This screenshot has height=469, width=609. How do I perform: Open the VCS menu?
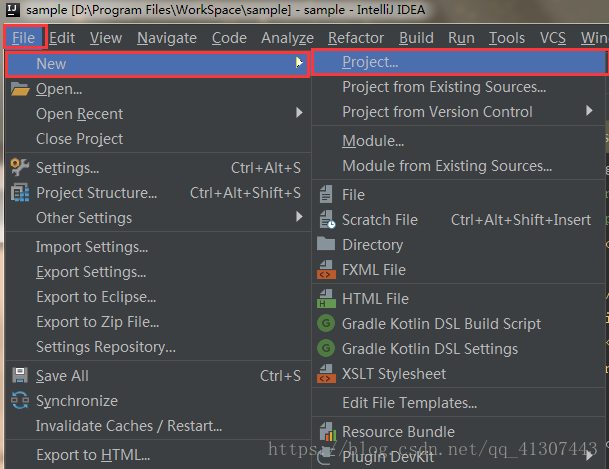[x=553, y=38]
